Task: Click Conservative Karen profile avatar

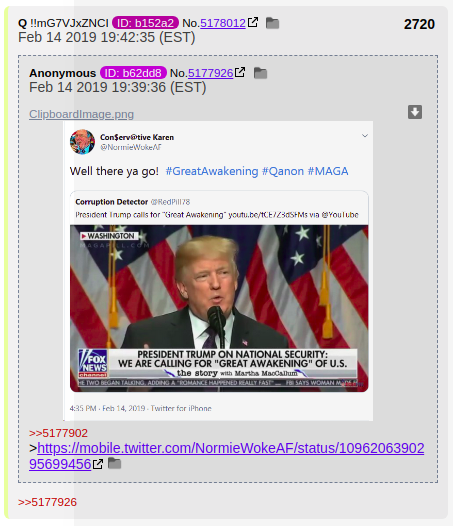Action: 82,142
